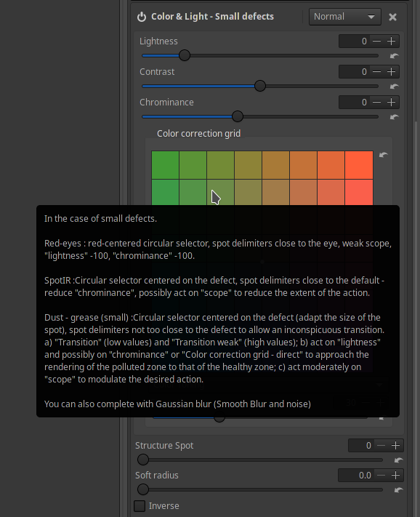Increase Chrominance with plus button
This screenshot has width=420, height=517.
click(392, 103)
